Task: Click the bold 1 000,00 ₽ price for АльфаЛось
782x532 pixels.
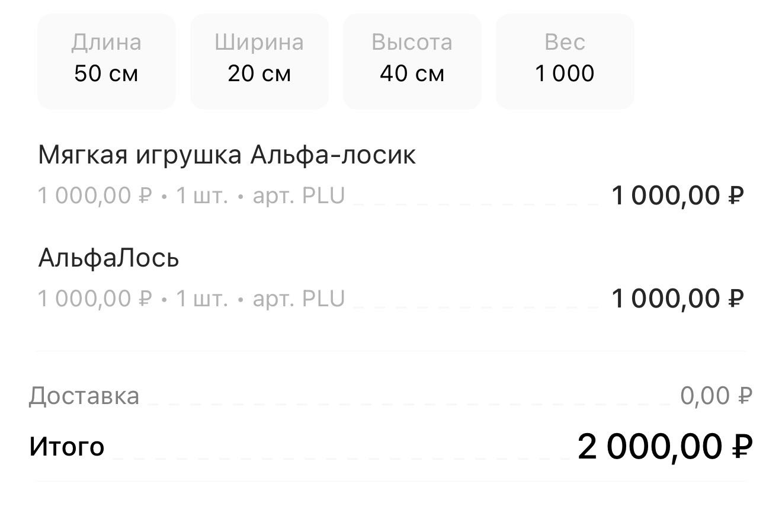Action: tap(677, 299)
